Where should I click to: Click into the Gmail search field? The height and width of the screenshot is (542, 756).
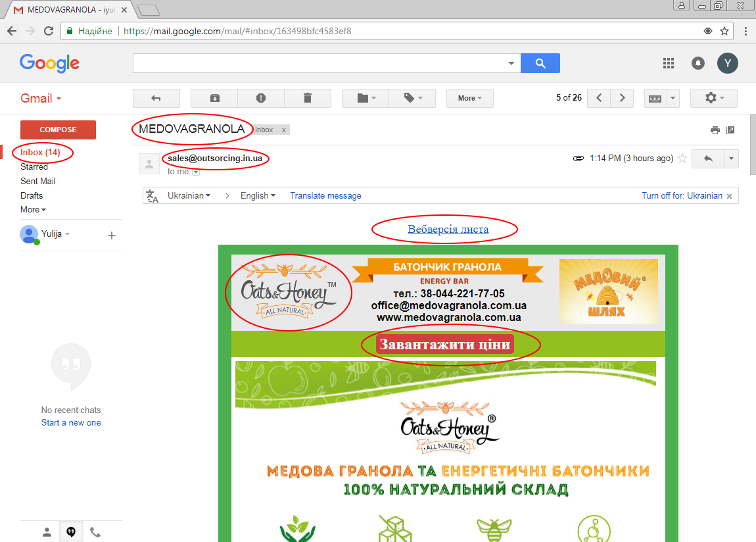[x=319, y=63]
